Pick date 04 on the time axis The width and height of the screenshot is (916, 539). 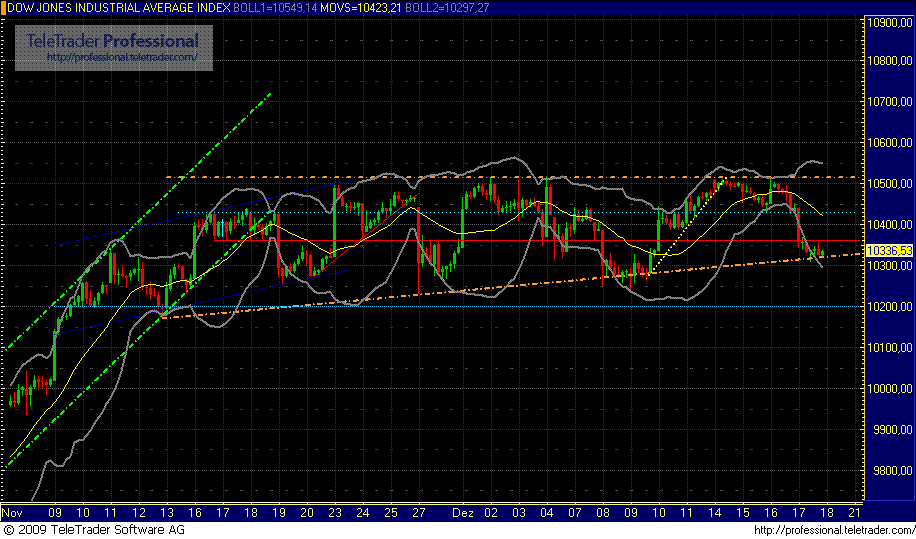pyautogui.click(x=547, y=513)
